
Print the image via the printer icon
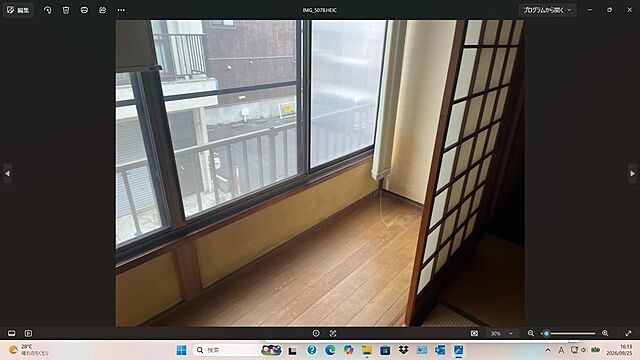84,10
